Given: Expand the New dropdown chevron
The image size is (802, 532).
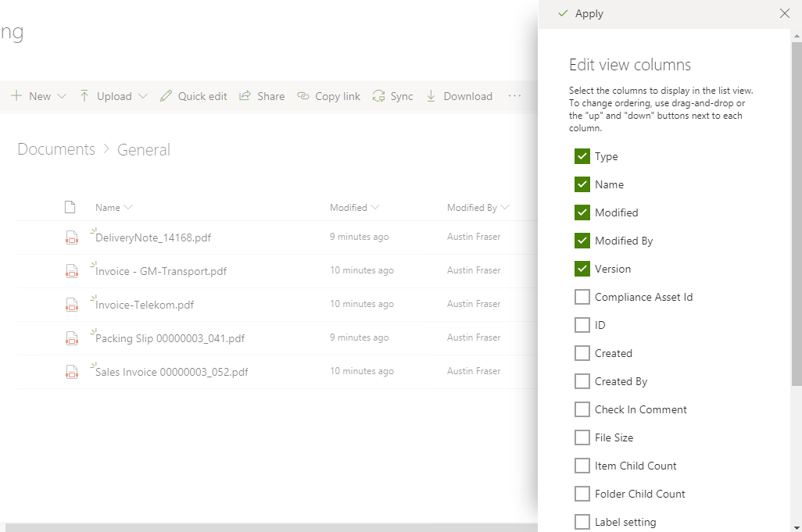Looking at the screenshot, I should pos(62,96).
